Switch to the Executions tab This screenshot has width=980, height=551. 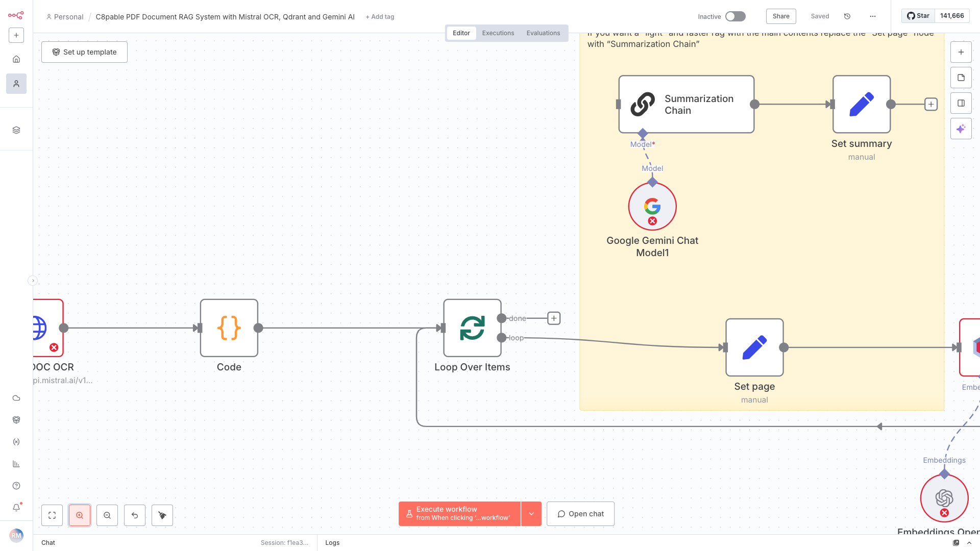click(498, 33)
